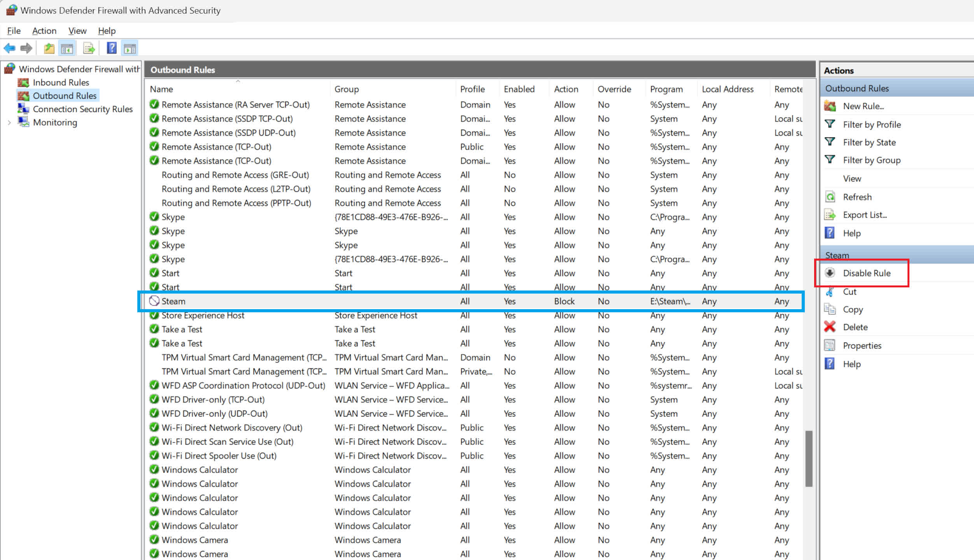Open the Filter by State submenu

(x=869, y=142)
